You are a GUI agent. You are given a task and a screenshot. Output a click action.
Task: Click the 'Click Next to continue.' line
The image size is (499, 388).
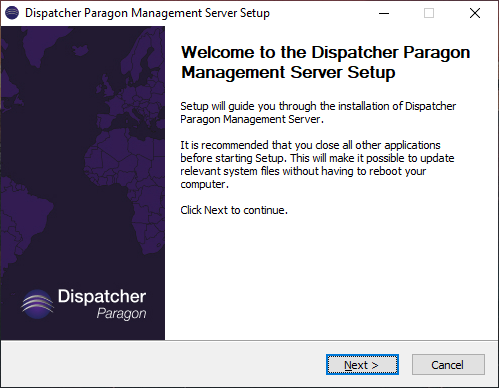coord(234,210)
